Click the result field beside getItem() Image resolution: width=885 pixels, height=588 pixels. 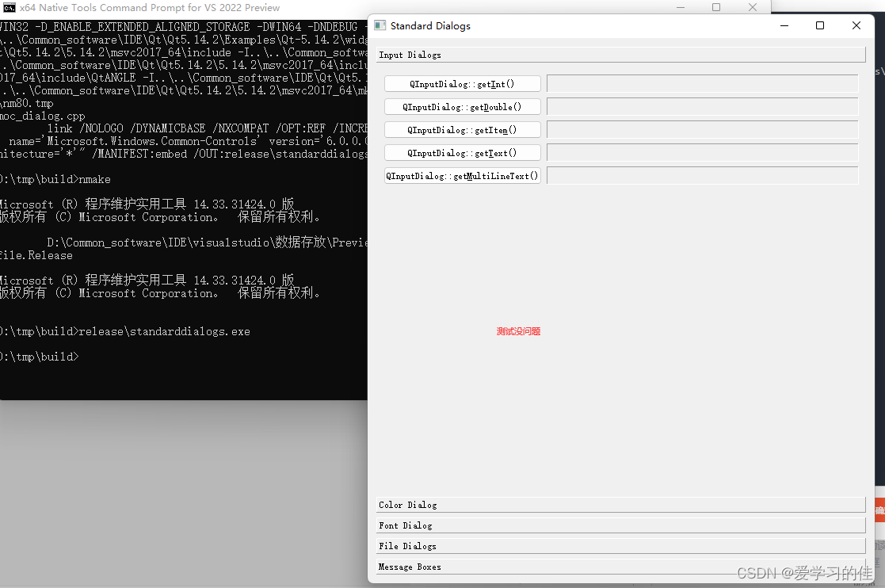(703, 130)
